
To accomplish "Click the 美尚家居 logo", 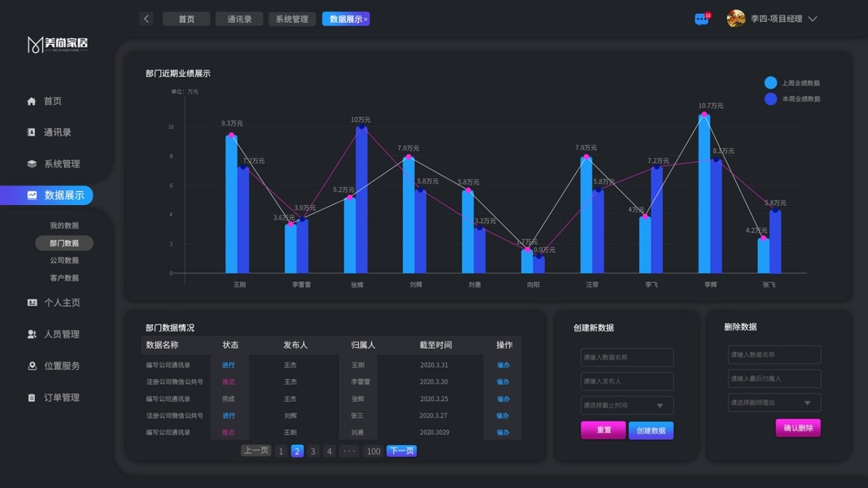I will pyautogui.click(x=58, y=44).
